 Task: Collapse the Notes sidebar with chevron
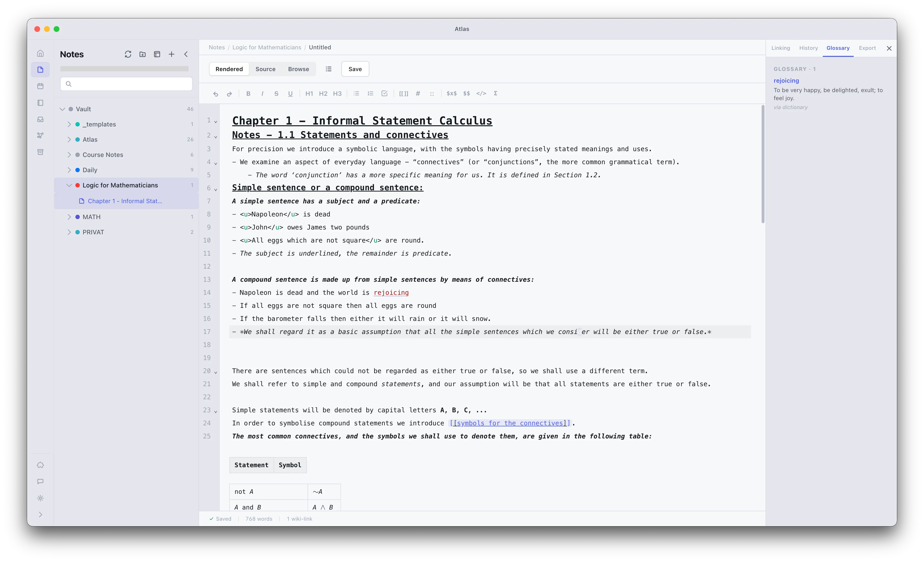point(186,54)
